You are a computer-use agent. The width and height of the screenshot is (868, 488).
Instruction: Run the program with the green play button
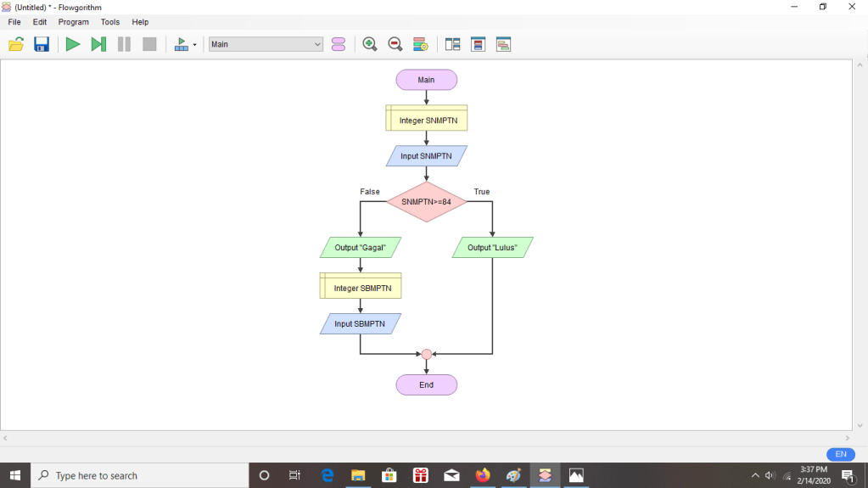coord(73,44)
